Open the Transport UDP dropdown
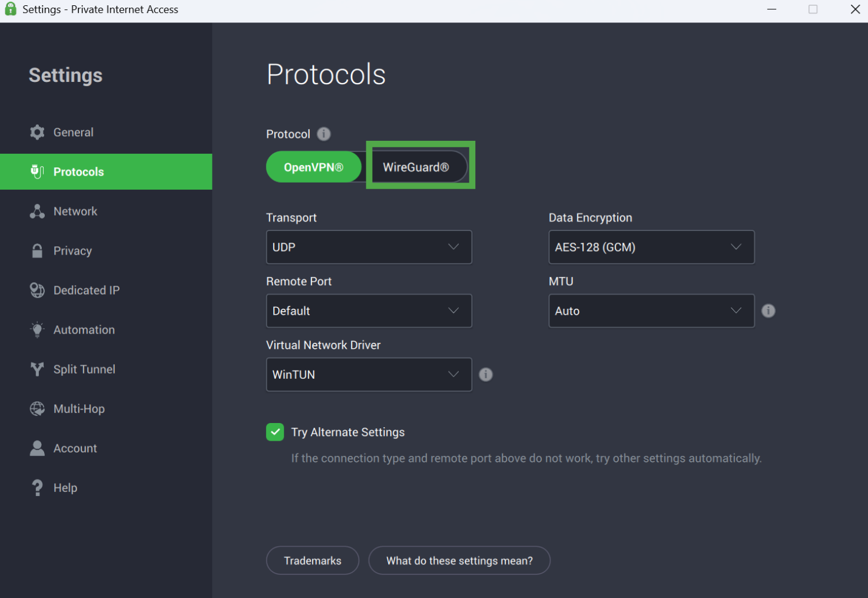 pyautogui.click(x=369, y=247)
